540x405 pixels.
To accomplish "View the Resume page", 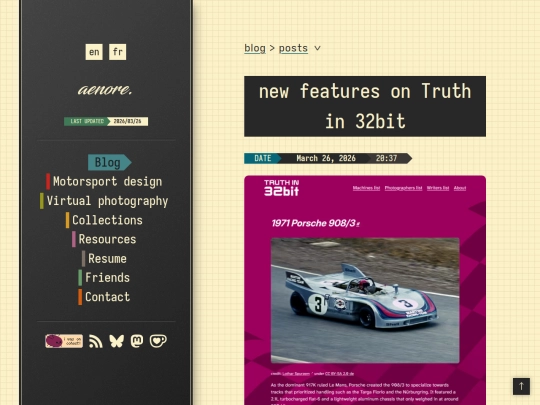I will pyautogui.click(x=104, y=259).
